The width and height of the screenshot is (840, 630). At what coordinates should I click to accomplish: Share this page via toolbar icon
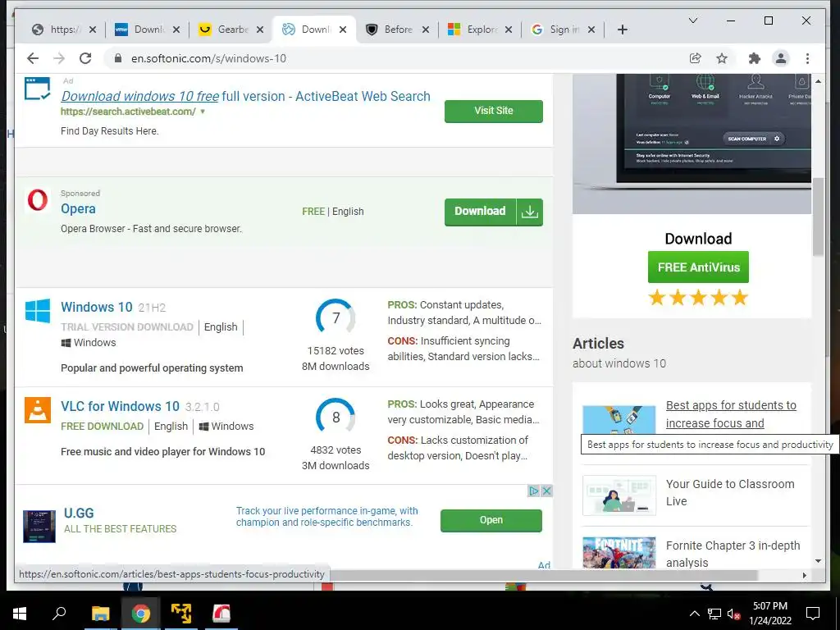[x=696, y=58]
